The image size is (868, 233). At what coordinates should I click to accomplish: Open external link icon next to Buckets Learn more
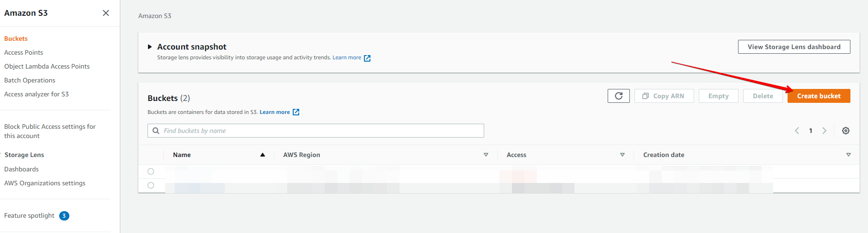coord(296,112)
